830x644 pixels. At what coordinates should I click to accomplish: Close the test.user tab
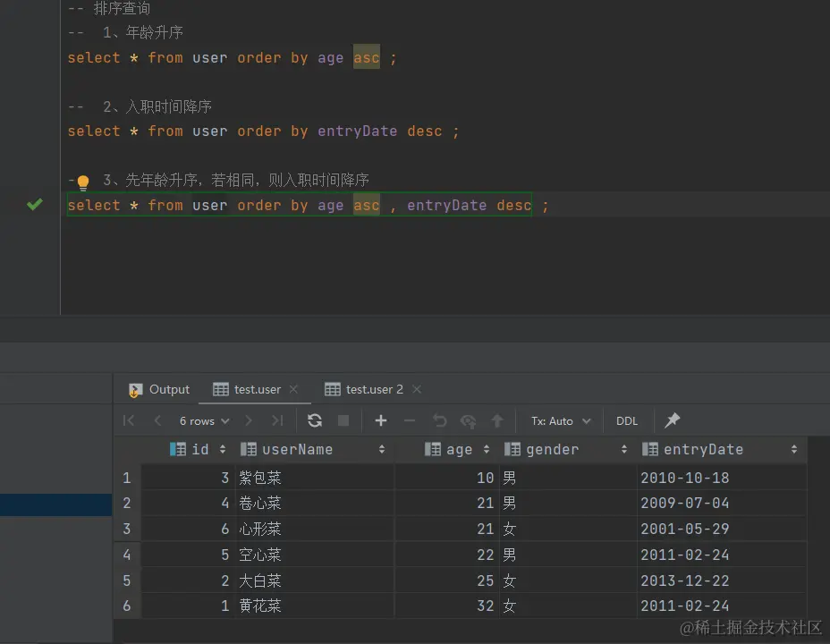coord(293,389)
